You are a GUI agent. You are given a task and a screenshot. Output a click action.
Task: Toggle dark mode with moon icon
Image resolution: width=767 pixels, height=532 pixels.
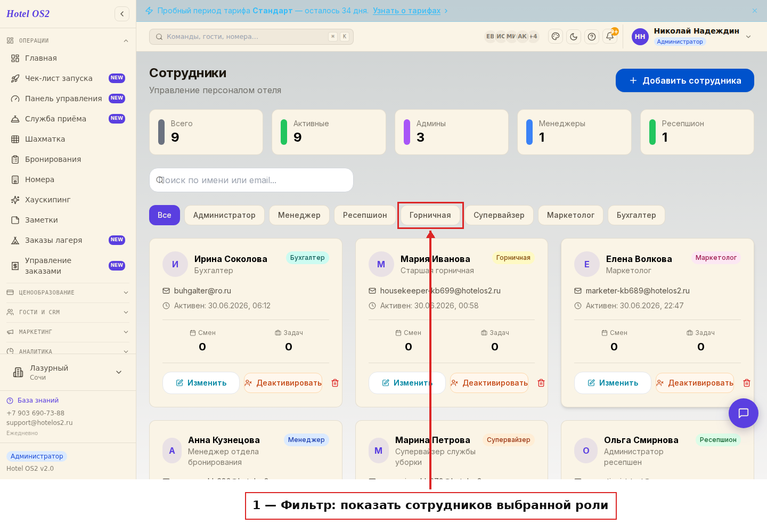coord(574,37)
